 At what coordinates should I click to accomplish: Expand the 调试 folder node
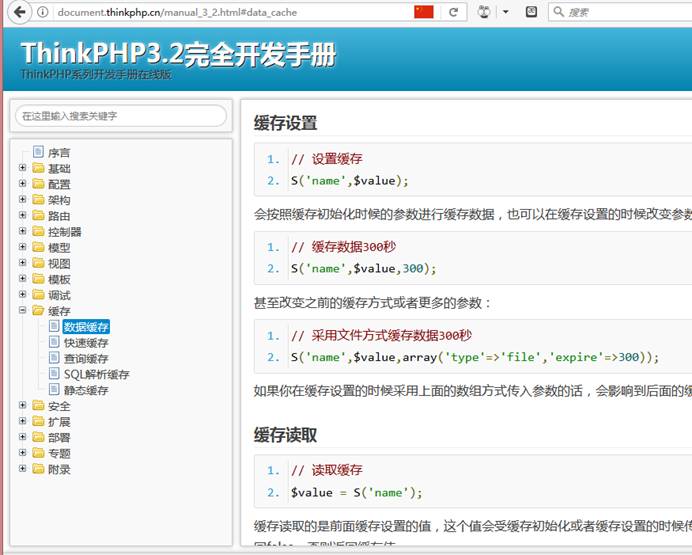23,294
